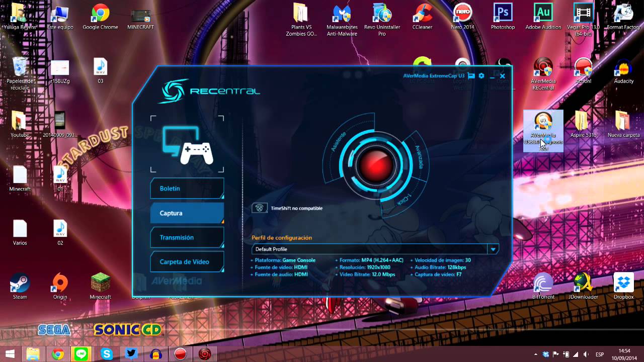Screen dimensions: 644x362
Task: Select the Asistente capture mode
Action: pyautogui.click(x=338, y=142)
